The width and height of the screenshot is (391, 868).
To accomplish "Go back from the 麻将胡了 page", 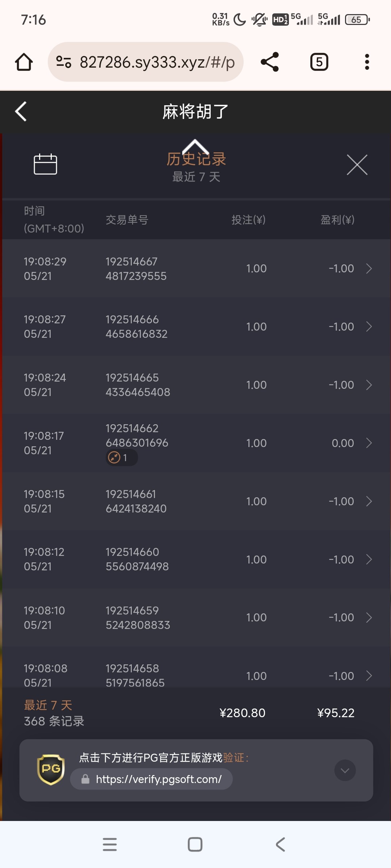I will click(x=21, y=111).
